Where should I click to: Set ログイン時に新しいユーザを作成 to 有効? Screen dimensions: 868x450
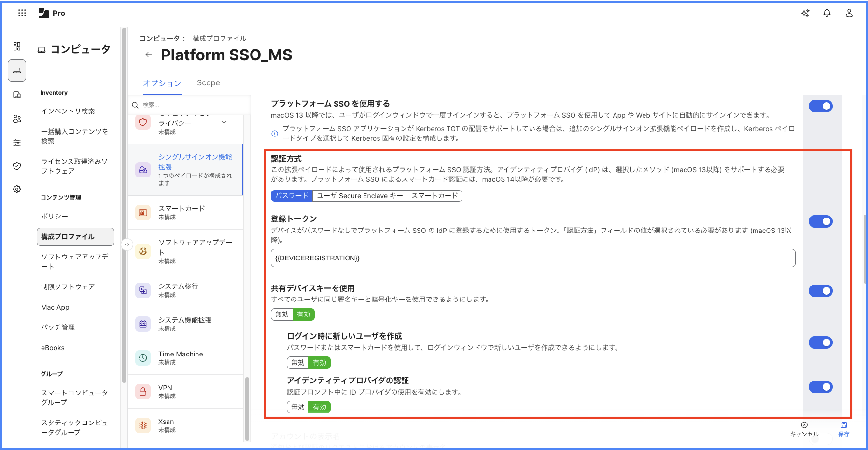click(320, 363)
